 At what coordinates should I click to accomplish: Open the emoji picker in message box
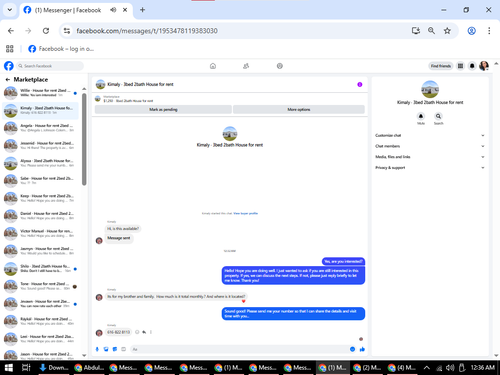352,349
